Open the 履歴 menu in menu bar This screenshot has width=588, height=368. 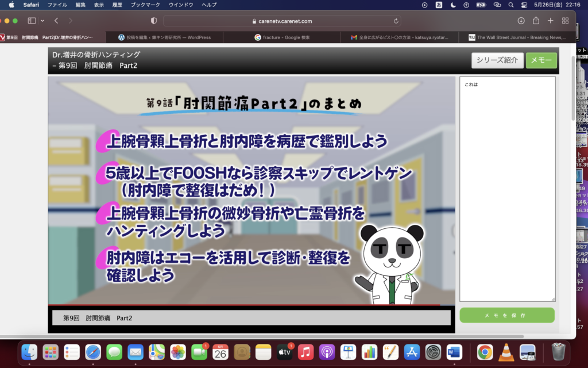point(117,5)
